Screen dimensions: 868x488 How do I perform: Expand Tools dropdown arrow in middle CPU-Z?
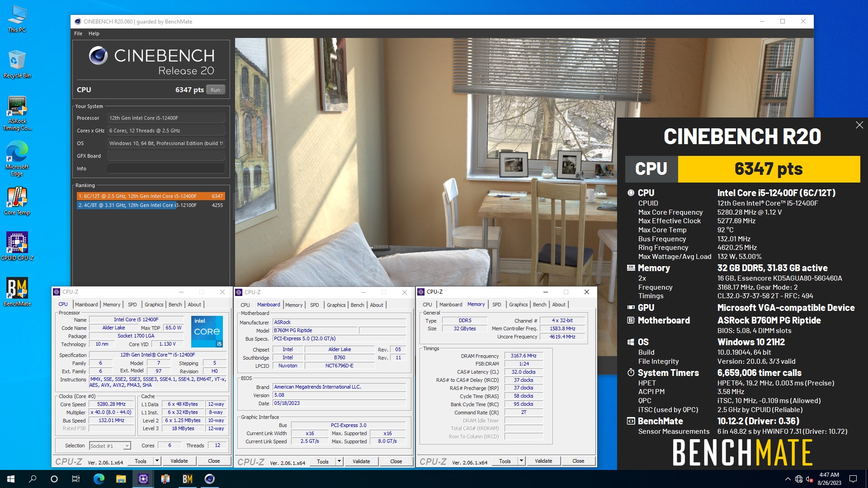point(339,462)
